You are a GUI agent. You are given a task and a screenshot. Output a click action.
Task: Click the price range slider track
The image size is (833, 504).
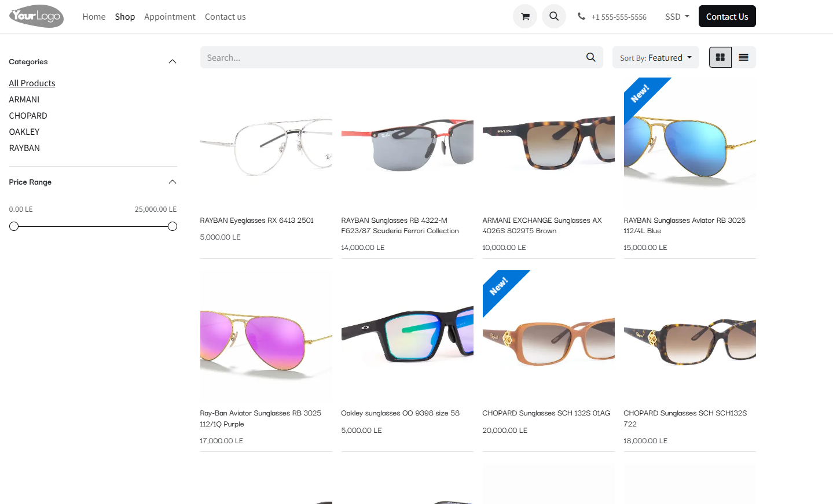click(x=93, y=226)
